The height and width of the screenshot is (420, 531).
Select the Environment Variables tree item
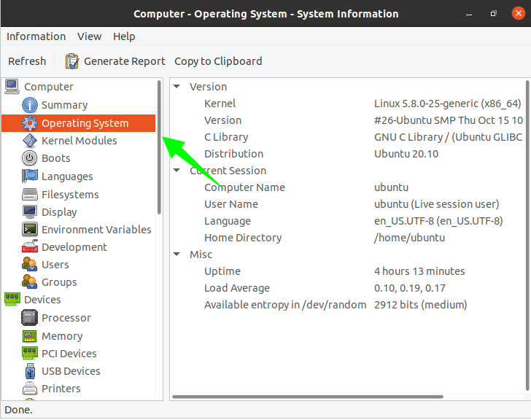click(96, 230)
